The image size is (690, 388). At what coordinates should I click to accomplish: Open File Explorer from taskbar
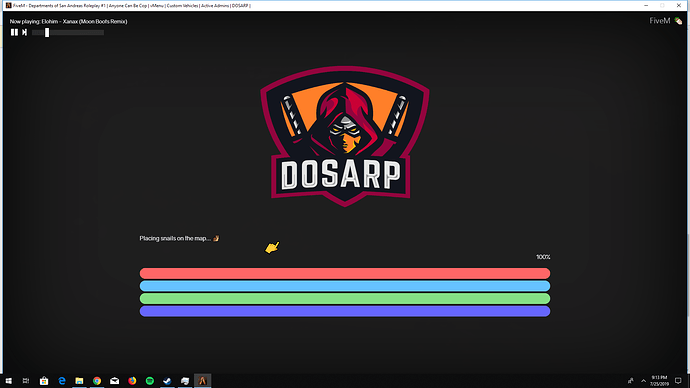pyautogui.click(x=79, y=381)
